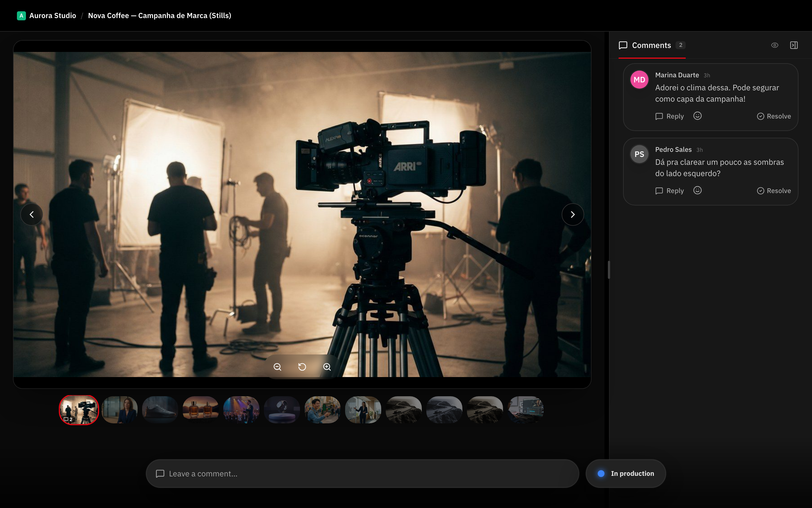Select the smartwatch product thumbnail
The width and height of the screenshot is (812, 508).
click(282, 410)
